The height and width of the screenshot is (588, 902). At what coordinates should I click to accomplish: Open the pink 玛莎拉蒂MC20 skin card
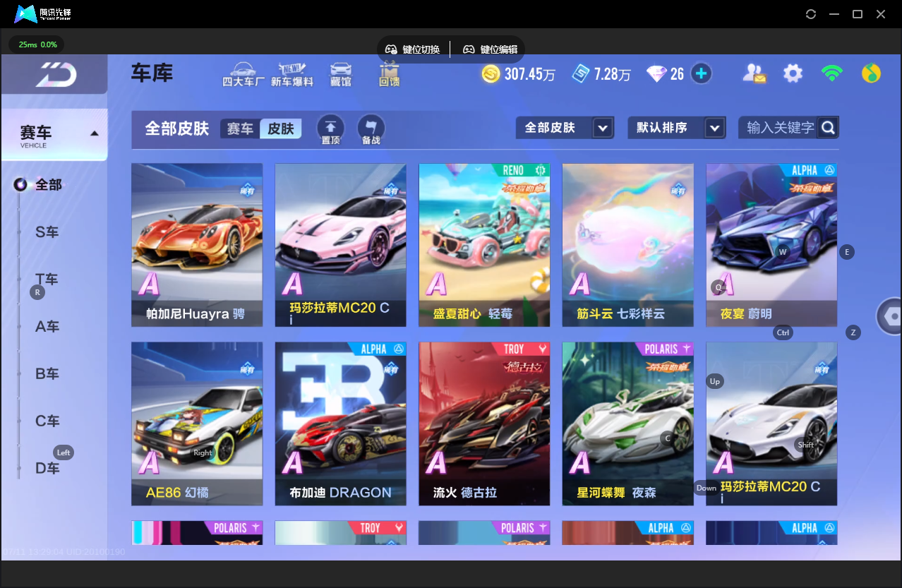[340, 245]
